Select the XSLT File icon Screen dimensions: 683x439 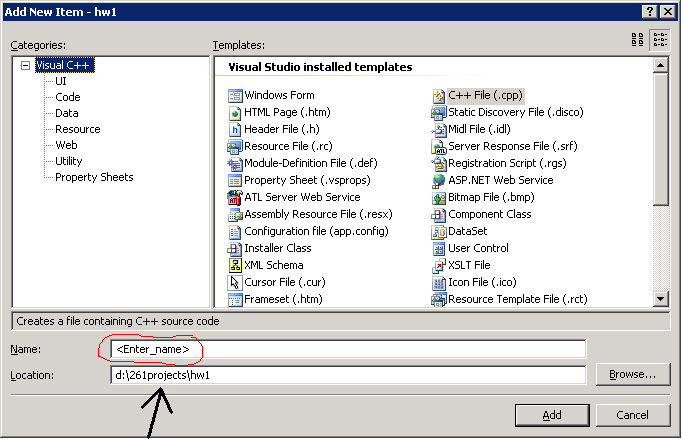point(439,265)
